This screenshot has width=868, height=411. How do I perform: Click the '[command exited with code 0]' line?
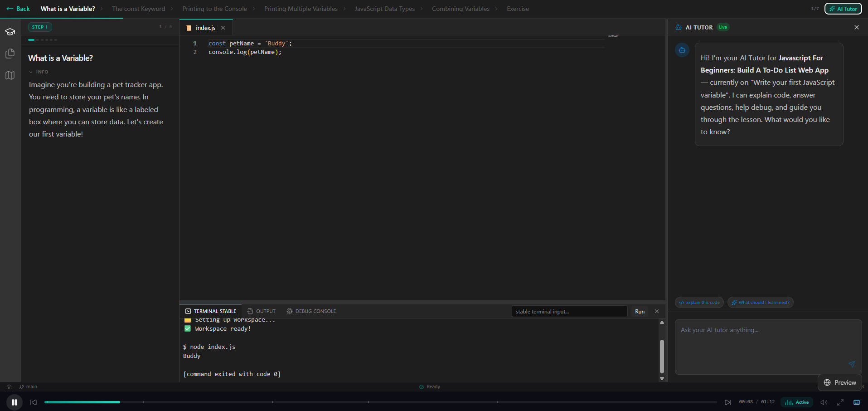[232, 374]
